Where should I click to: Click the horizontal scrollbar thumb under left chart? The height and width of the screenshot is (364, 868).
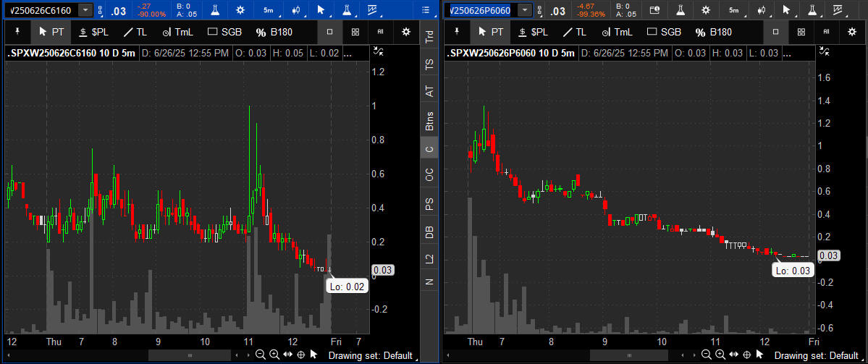point(190,355)
